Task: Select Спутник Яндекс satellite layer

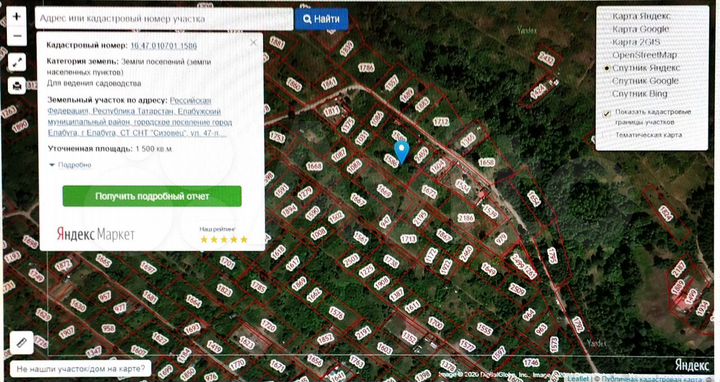Action: (646, 67)
